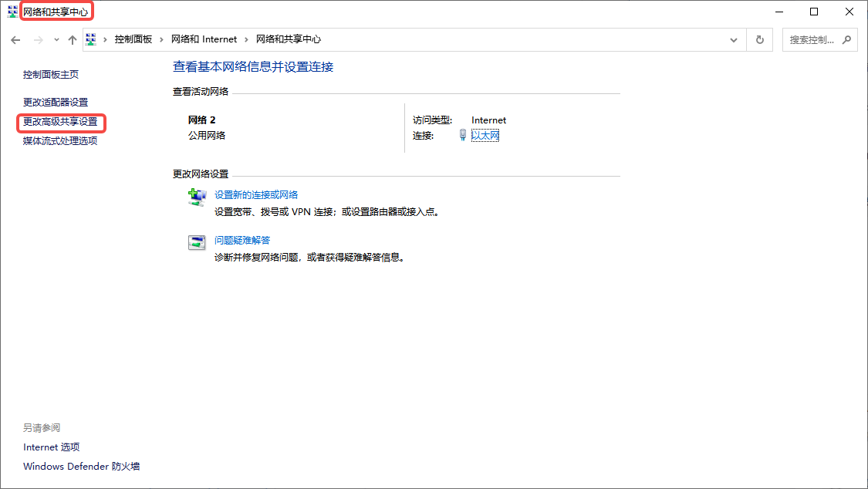The height and width of the screenshot is (489, 868).
Task: Click the address bar network icon
Action: pyautogui.click(x=91, y=39)
